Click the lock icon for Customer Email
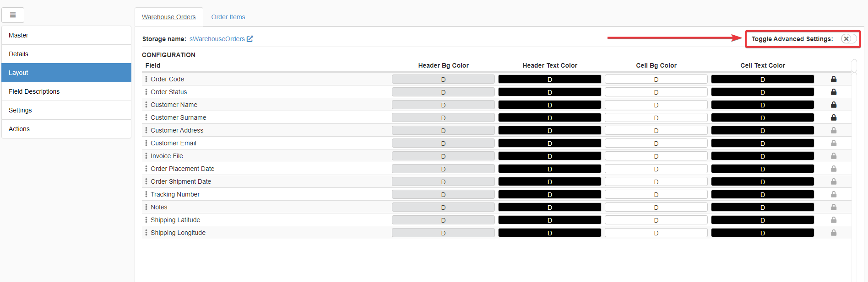 (x=834, y=143)
